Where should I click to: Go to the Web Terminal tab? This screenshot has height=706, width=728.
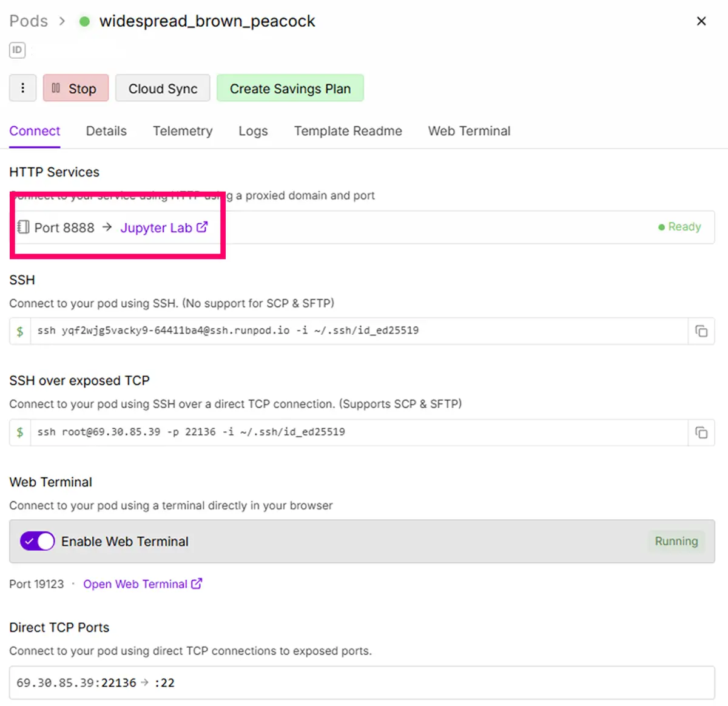(469, 131)
